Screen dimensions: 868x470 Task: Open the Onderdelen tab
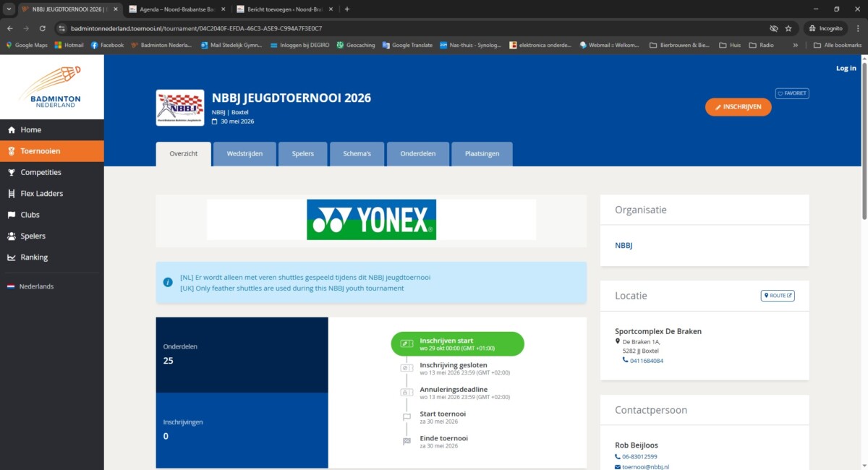pos(418,154)
